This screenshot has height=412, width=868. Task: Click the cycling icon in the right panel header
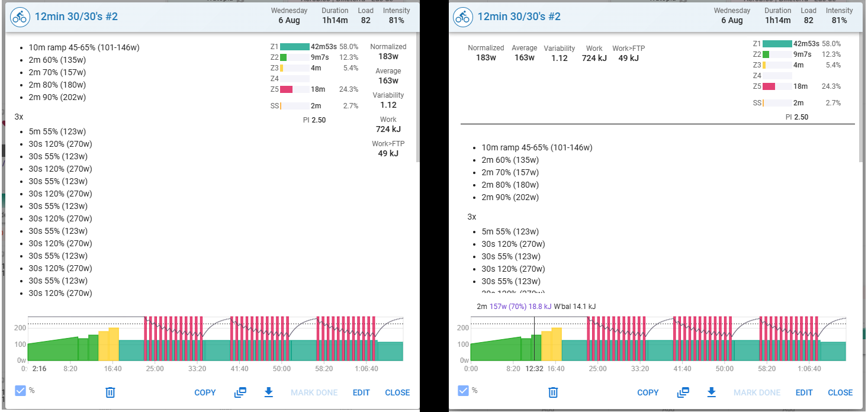(463, 17)
